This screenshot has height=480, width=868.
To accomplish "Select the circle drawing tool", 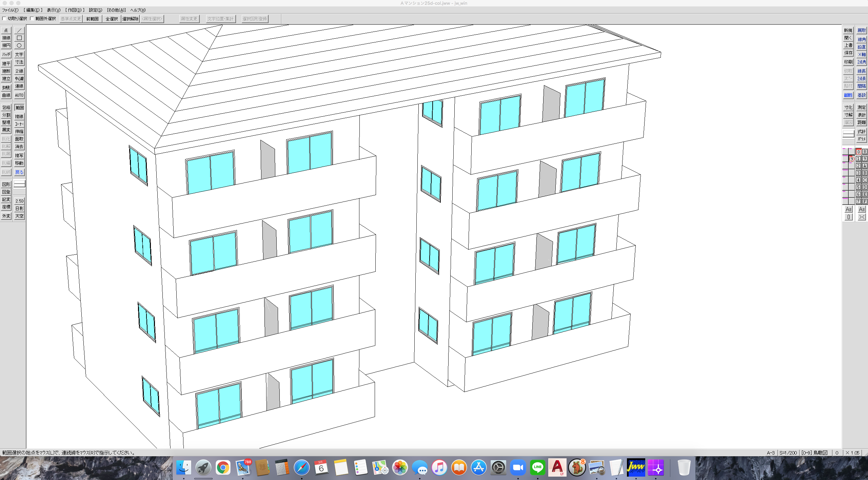I will (19, 45).
